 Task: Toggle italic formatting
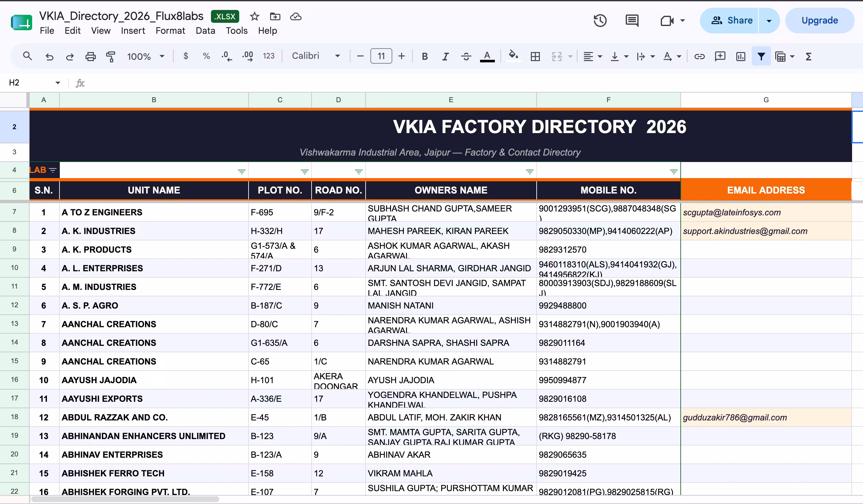tap(445, 57)
